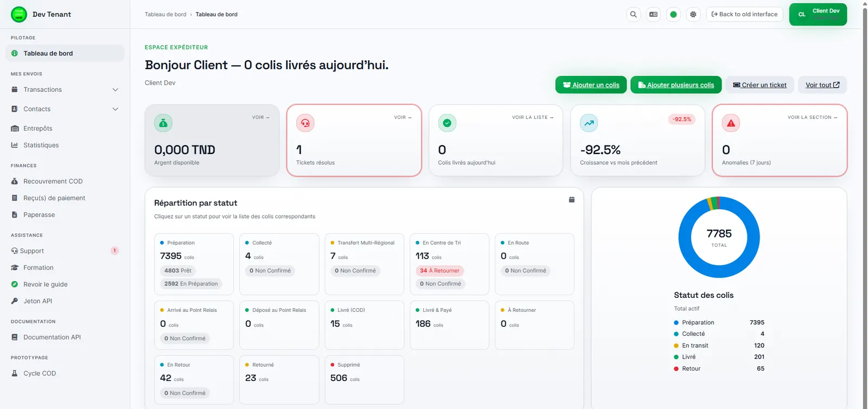Open the En Retour status card

[194, 380]
